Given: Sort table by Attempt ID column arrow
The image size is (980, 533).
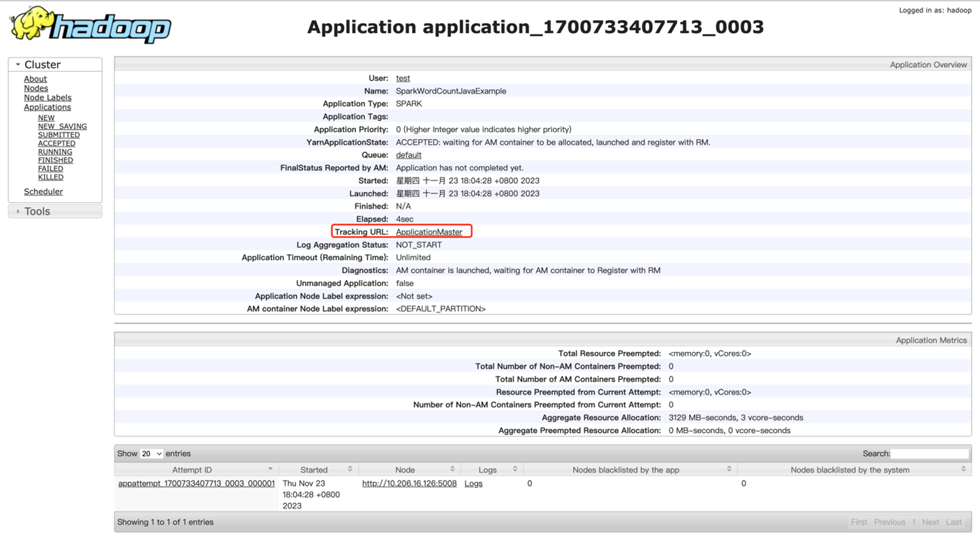Looking at the screenshot, I should pyautogui.click(x=270, y=469).
